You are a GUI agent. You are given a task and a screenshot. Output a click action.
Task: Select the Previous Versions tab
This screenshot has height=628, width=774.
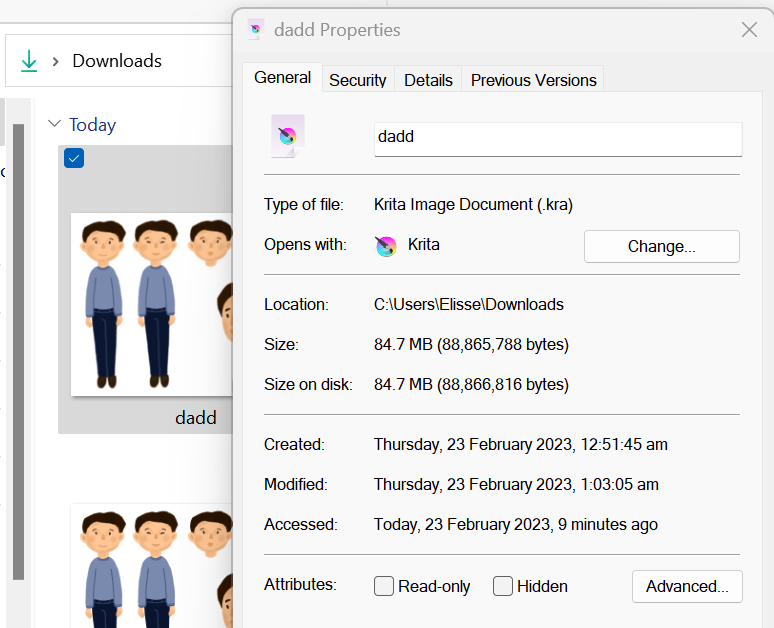click(533, 80)
